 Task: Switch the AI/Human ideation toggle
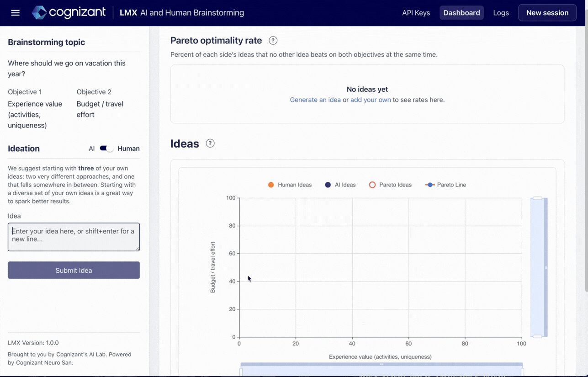[x=106, y=149]
